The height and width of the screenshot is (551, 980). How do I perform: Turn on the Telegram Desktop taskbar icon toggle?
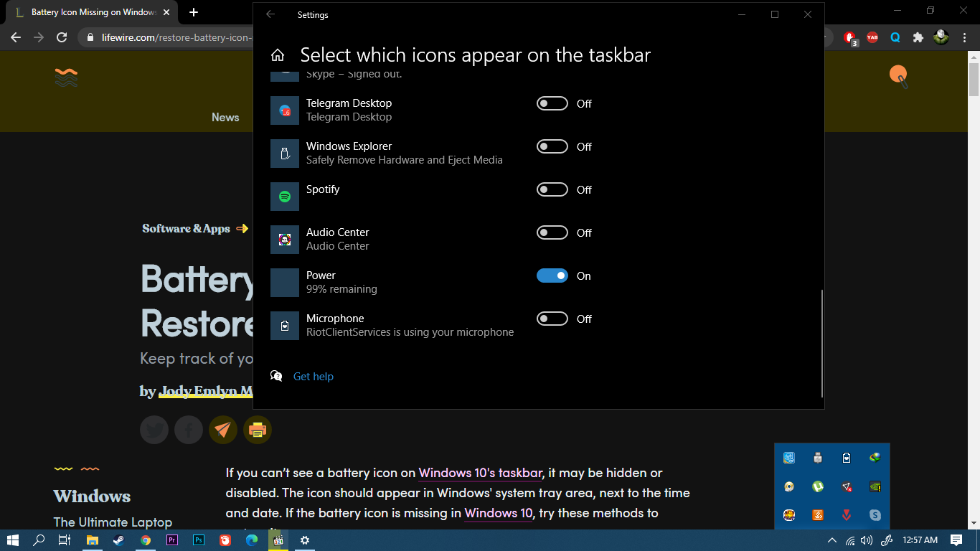coord(552,103)
